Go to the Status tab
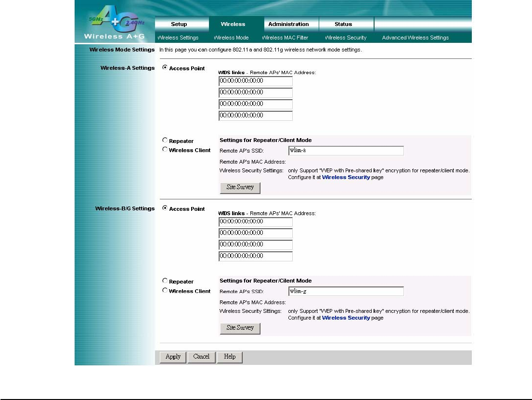Viewport: 532px width, 400px height. (343, 24)
